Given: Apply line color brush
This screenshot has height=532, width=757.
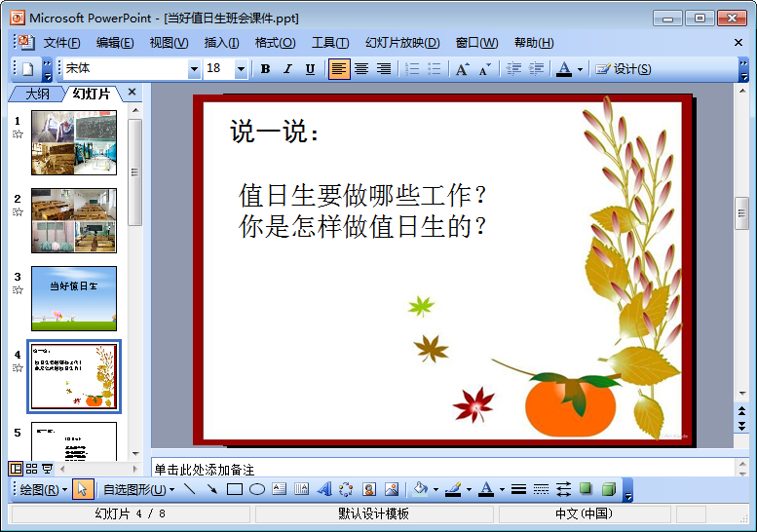Looking at the screenshot, I should pyautogui.click(x=453, y=489).
